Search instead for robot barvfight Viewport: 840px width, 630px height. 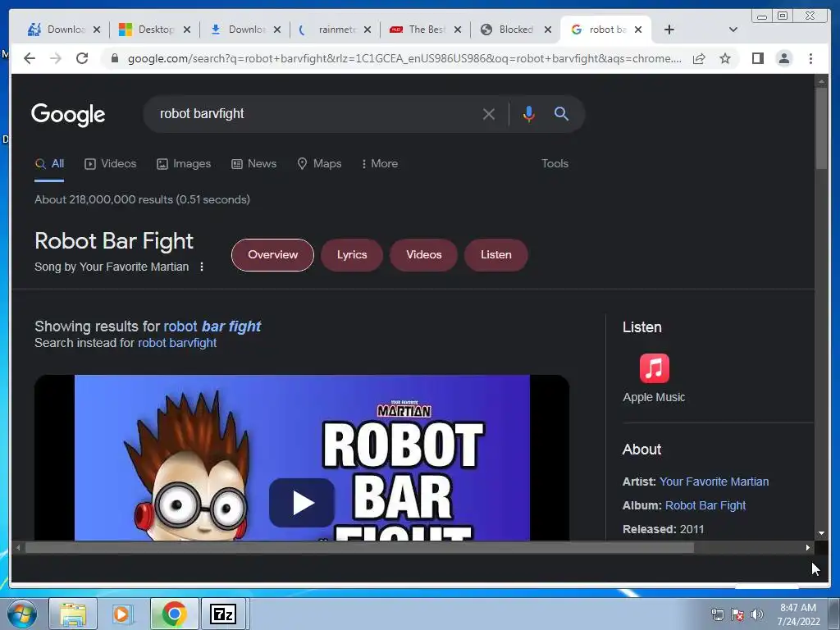(x=177, y=343)
